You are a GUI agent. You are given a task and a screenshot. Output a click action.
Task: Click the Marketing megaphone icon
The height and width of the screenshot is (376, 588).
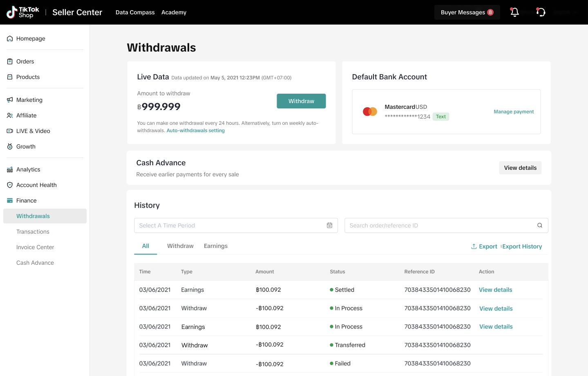[x=10, y=100]
